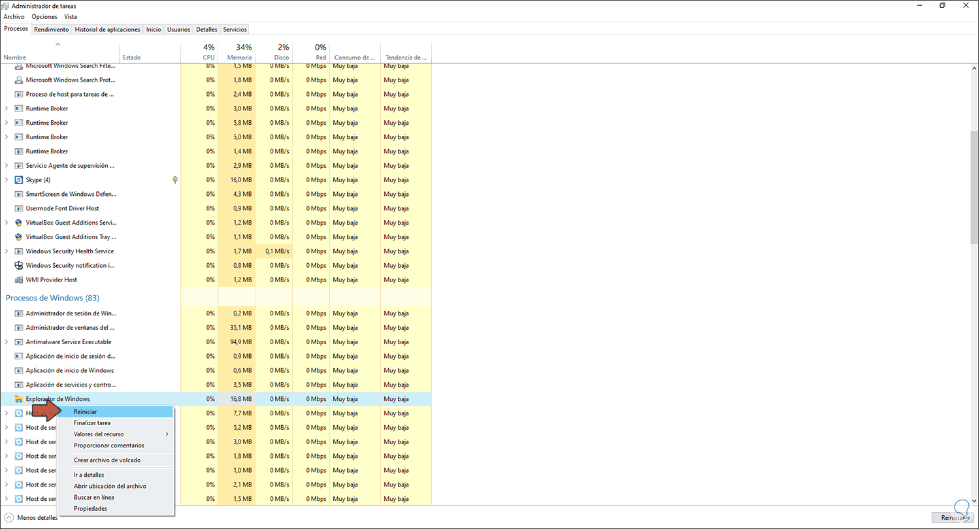Choose Finalizar tarea in the context menu
The image size is (980, 529).
click(x=115, y=423)
